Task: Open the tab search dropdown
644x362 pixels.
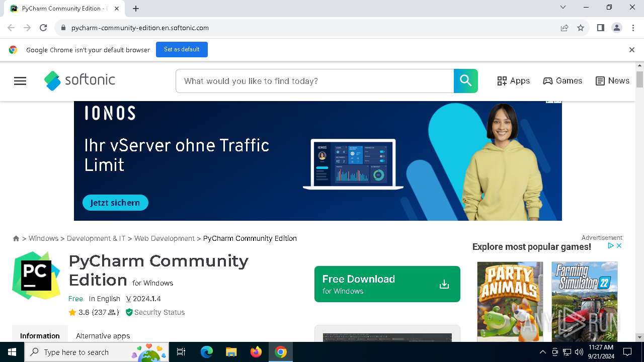Action: click(563, 8)
